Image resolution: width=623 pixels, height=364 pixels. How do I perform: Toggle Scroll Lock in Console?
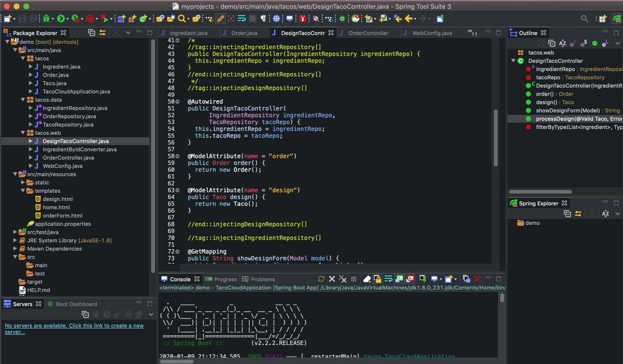pos(378,279)
